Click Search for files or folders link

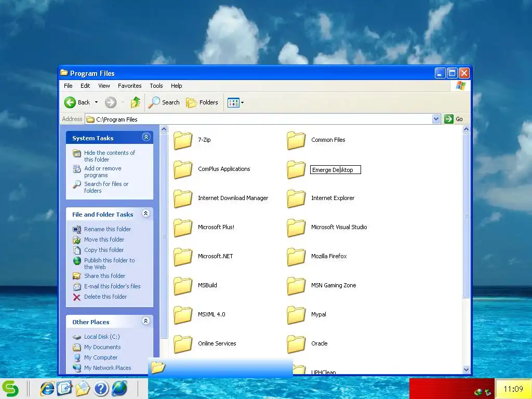click(106, 187)
